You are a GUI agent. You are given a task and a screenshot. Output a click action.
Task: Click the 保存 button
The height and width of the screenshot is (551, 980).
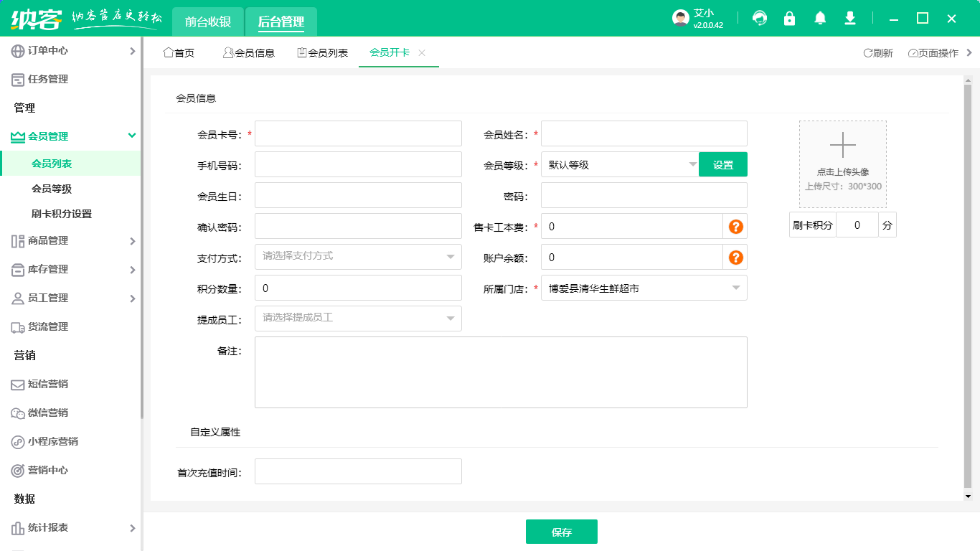tap(562, 532)
